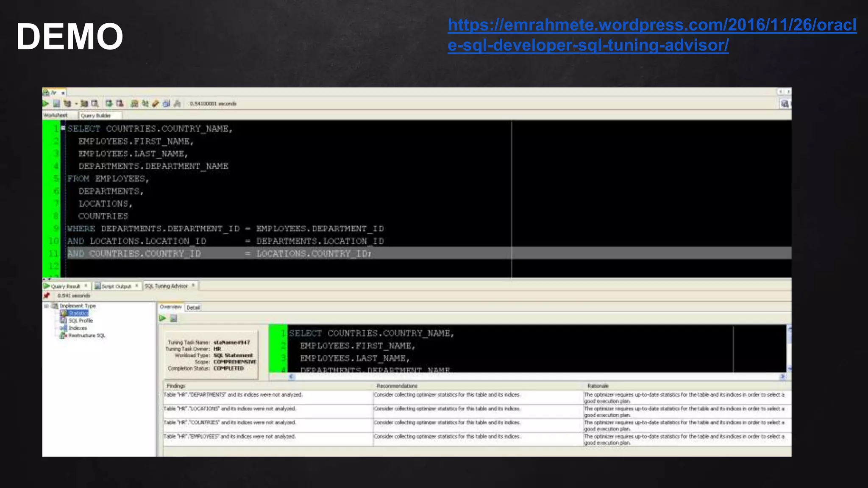Viewport: 868px width, 488px height.
Task: Open an Unshared SQL Worksheet from the toolbar
Action: (134, 103)
